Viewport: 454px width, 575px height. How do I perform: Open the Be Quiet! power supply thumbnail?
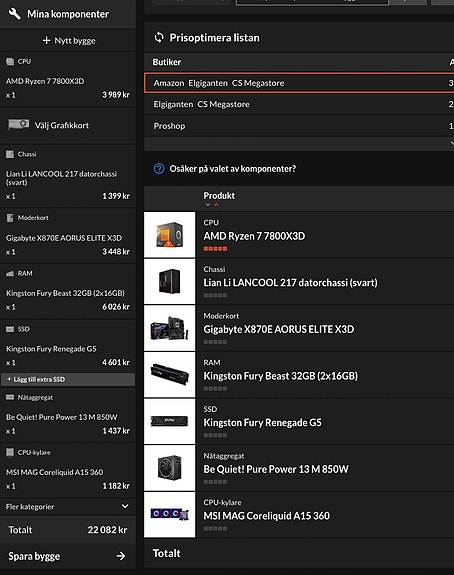pos(169,468)
